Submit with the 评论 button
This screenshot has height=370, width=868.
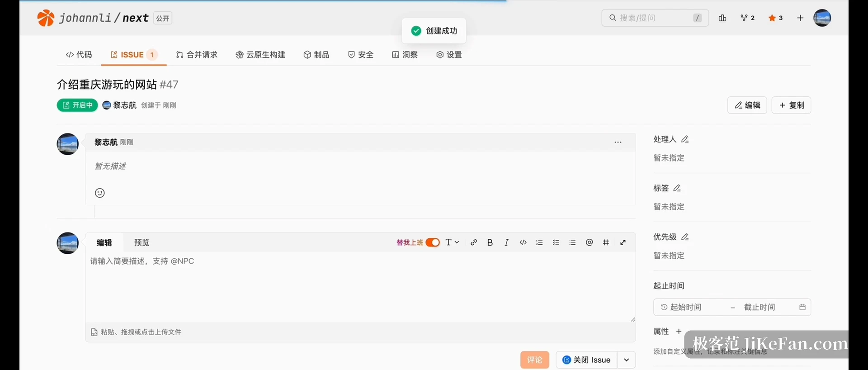coord(535,360)
